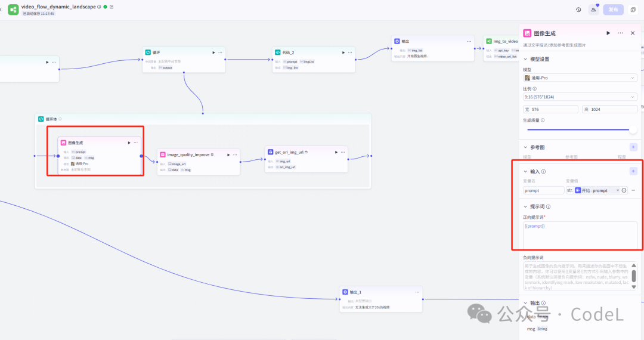Run 图像生成 from the side panel header

pyautogui.click(x=608, y=33)
